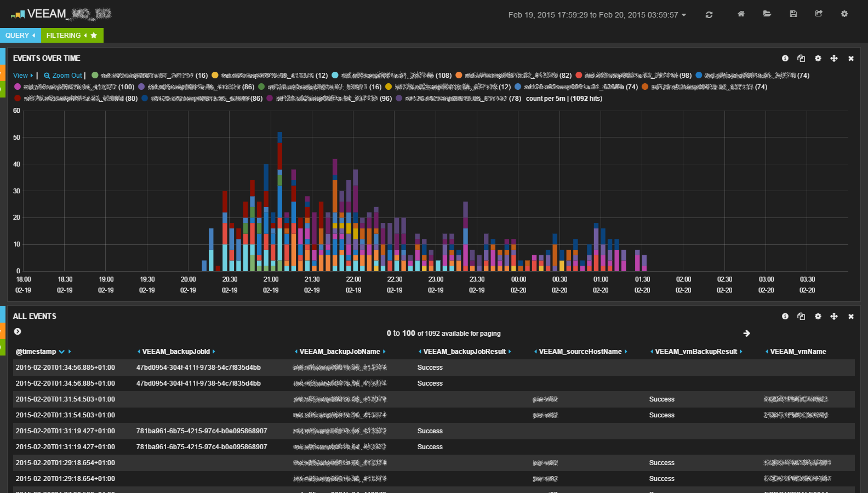Select first row with job ID 781ba961
This screenshot has width=868, height=493.
(x=202, y=431)
